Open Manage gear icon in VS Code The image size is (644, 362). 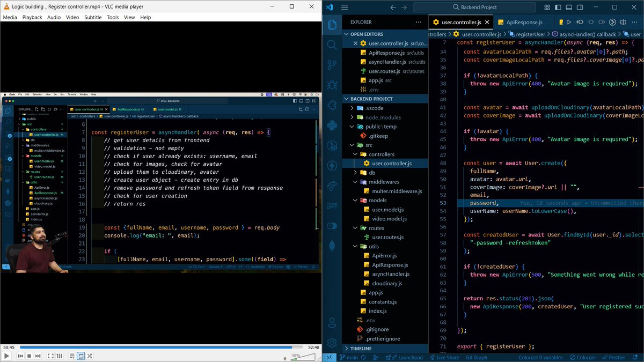[x=332, y=343]
